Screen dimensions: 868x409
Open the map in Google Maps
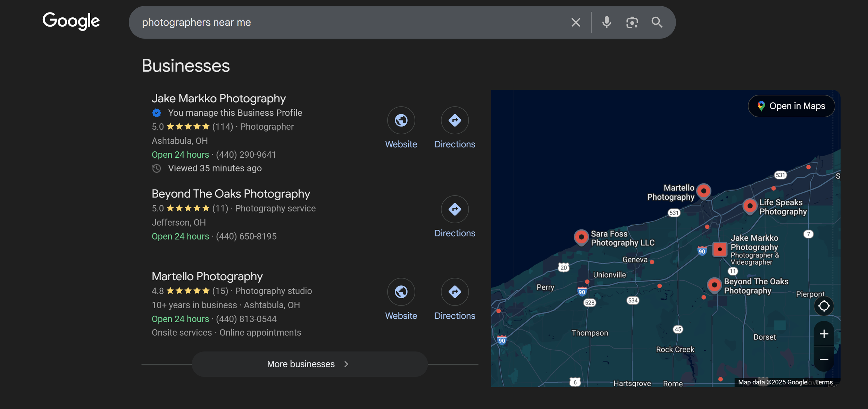[x=791, y=106]
